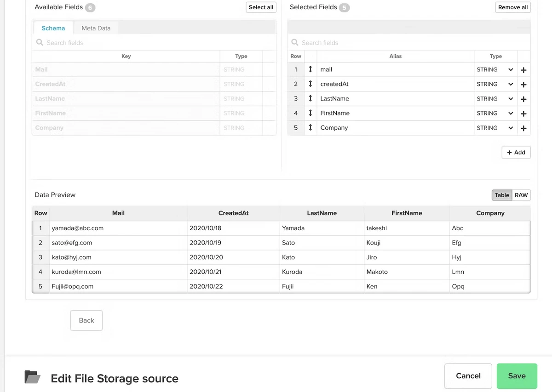Focus the Selected Fields search box

coord(409,43)
